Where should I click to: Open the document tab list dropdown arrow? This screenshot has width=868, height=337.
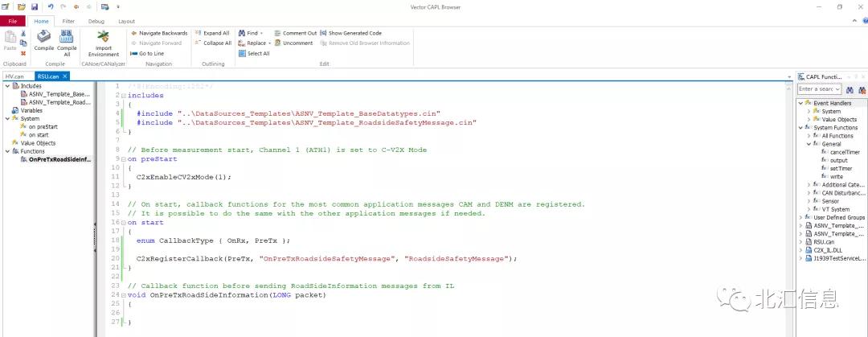[x=789, y=76]
